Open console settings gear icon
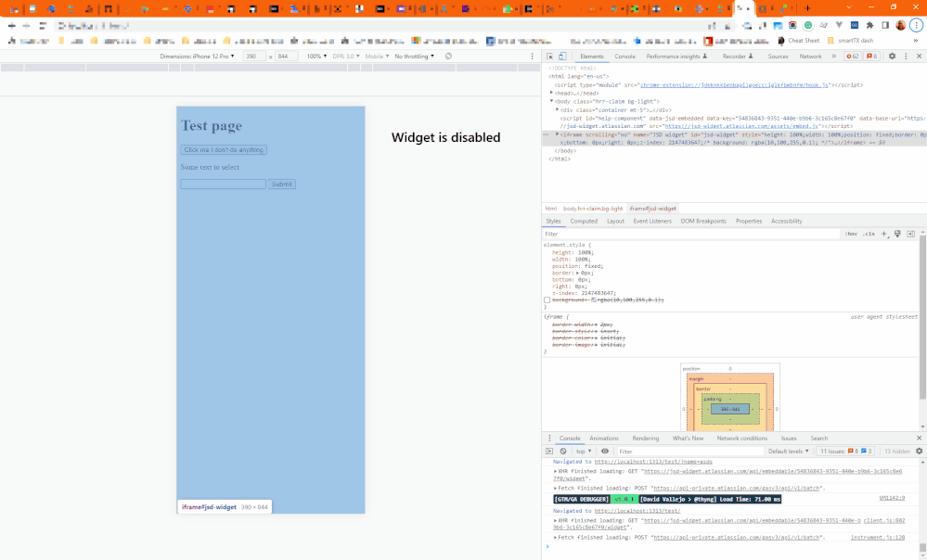 (x=919, y=452)
